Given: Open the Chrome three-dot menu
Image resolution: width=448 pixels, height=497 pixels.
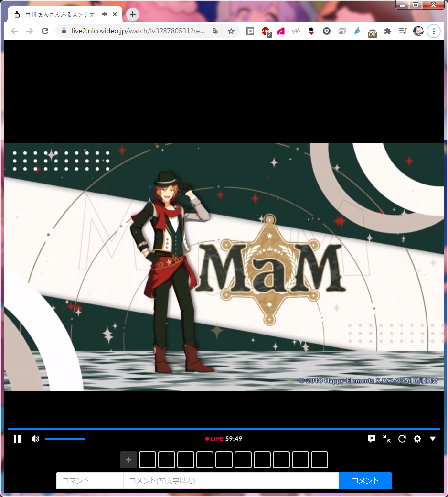Looking at the screenshot, I should click(434, 31).
